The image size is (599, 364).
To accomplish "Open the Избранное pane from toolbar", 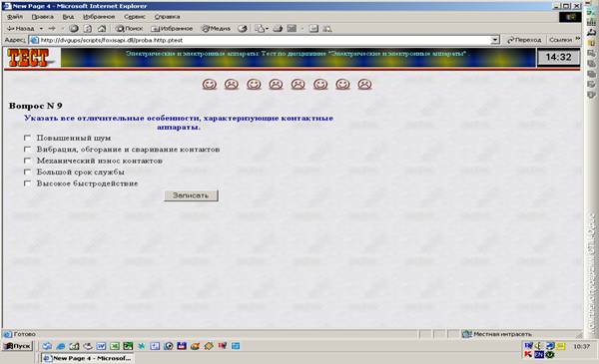I will 172,29.
